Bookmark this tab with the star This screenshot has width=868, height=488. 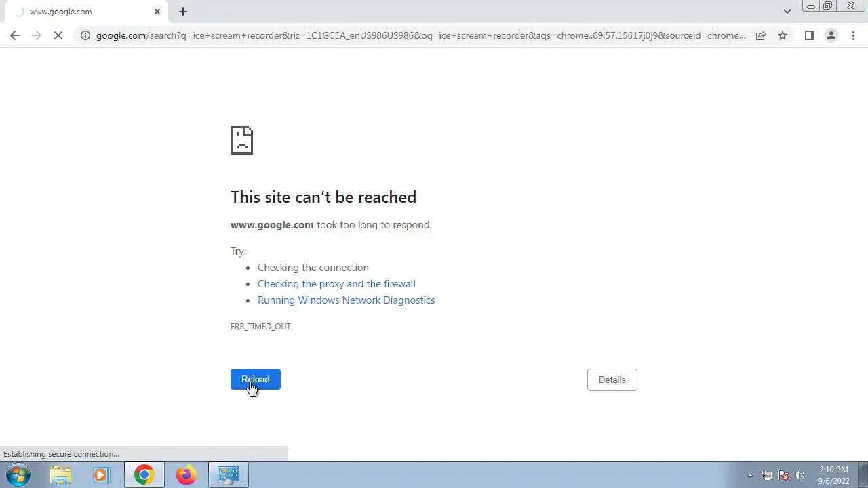tap(783, 35)
